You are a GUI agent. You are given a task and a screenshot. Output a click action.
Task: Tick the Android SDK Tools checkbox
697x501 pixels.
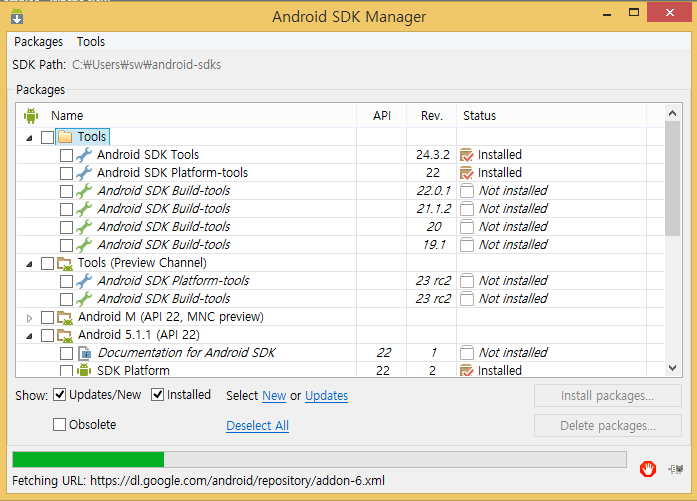[x=66, y=155]
